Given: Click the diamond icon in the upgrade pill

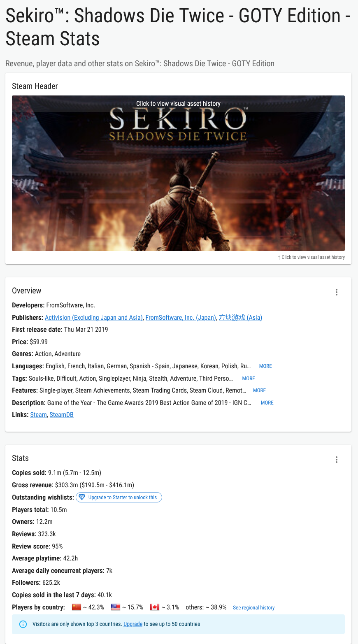Looking at the screenshot, I should click(82, 497).
